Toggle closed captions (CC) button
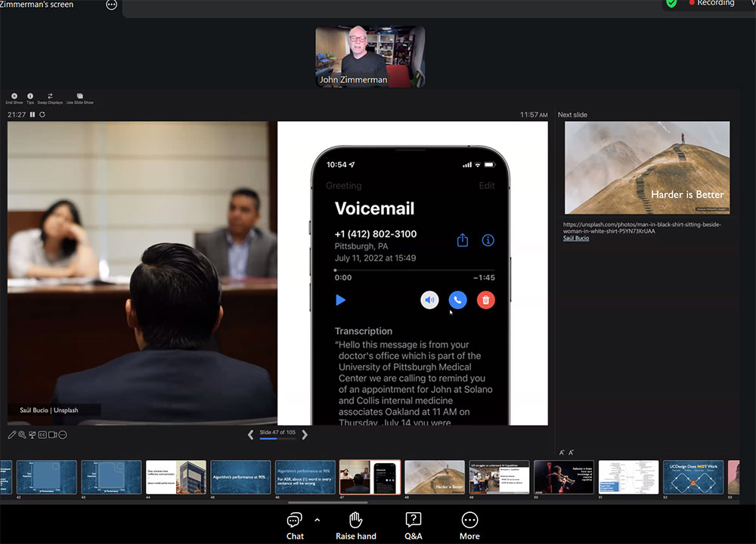 (42, 435)
